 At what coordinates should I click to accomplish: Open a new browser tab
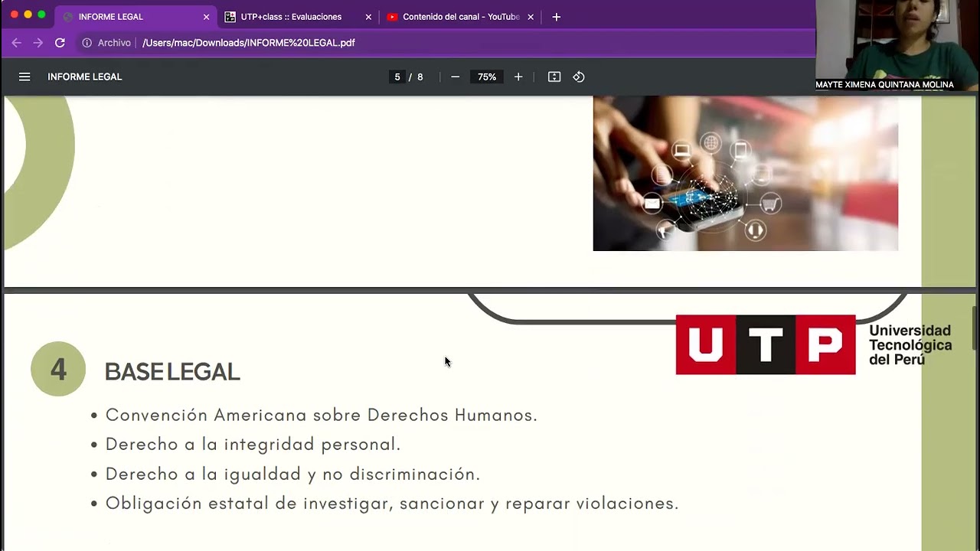(557, 17)
